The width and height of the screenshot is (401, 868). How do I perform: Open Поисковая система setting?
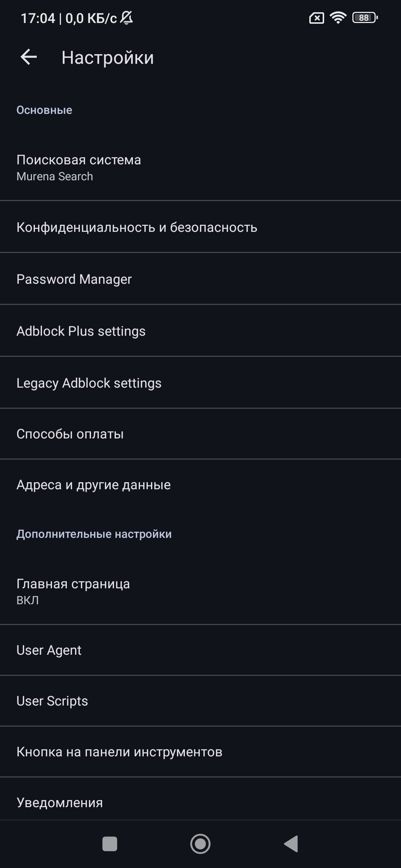(x=200, y=168)
